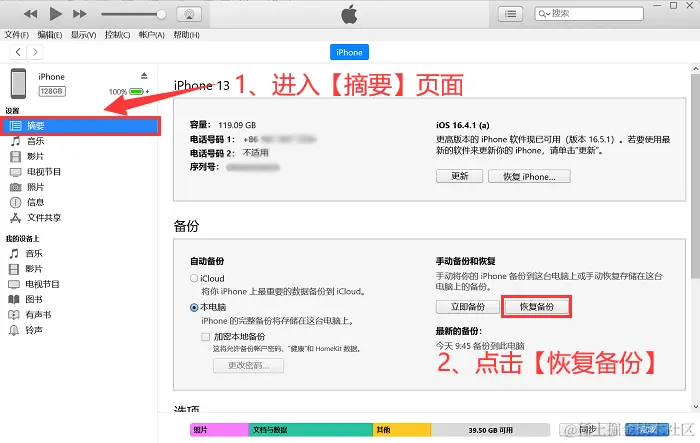
Task: Click the battery 100% indicator
Action: coord(129,92)
